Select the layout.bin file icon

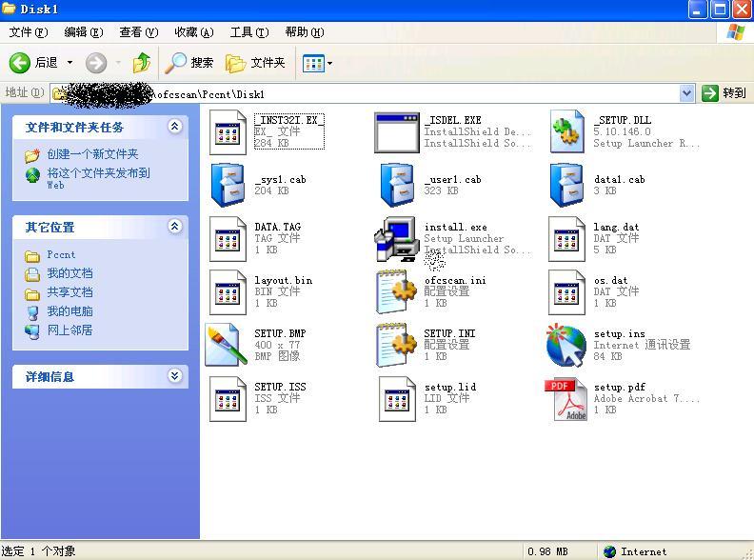[x=228, y=292]
